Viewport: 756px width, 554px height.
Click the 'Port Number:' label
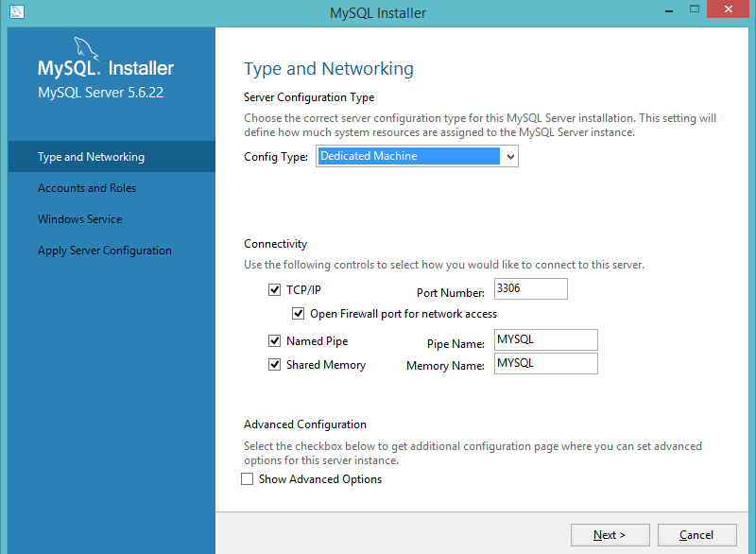451,293
